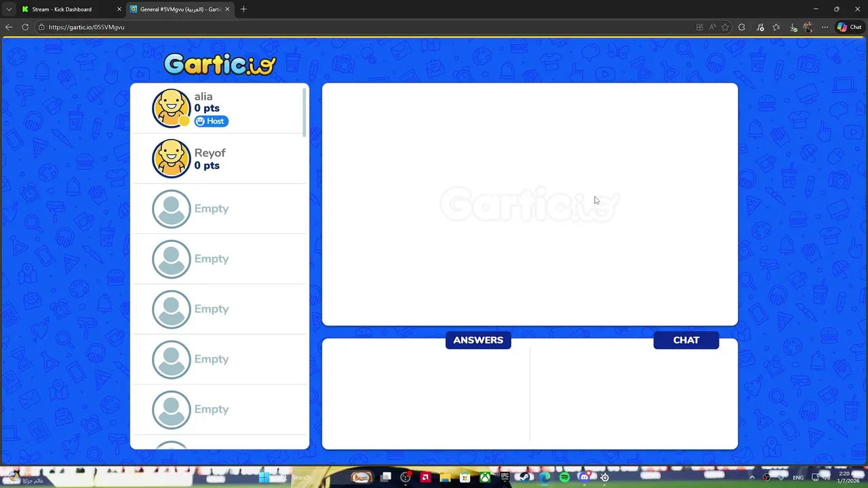Open SteelSeries app from taskbar
Image resolution: width=868 pixels, height=488 pixels.
click(x=604, y=477)
